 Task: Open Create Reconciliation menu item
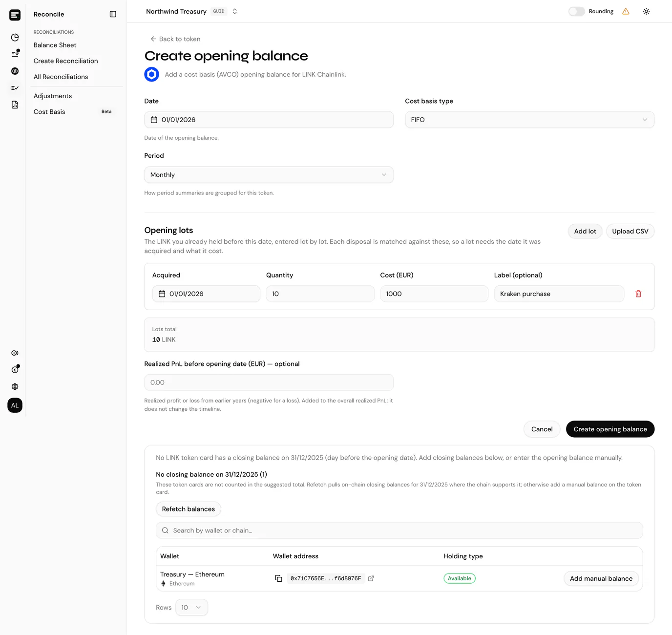point(65,61)
